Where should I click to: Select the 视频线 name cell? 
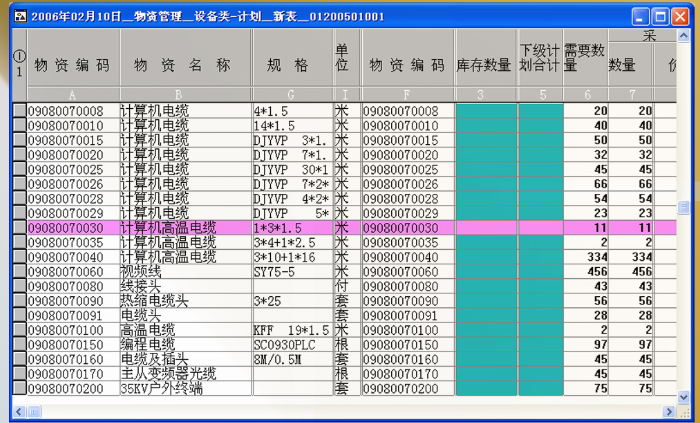pos(185,271)
